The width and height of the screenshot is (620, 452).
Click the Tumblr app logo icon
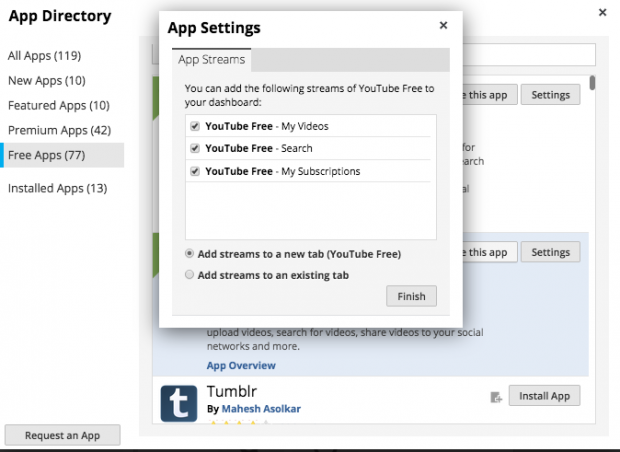[x=179, y=403]
